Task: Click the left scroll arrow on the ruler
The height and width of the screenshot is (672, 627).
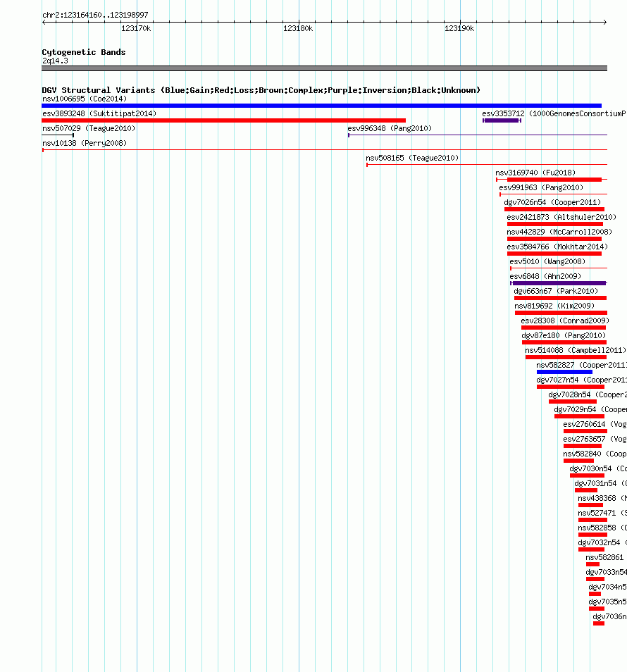Action: point(44,22)
